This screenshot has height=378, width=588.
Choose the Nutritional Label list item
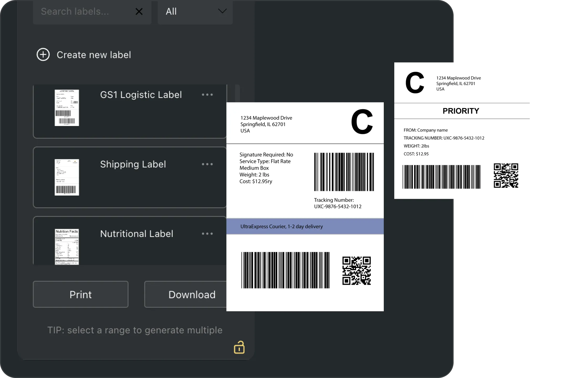pos(136,234)
